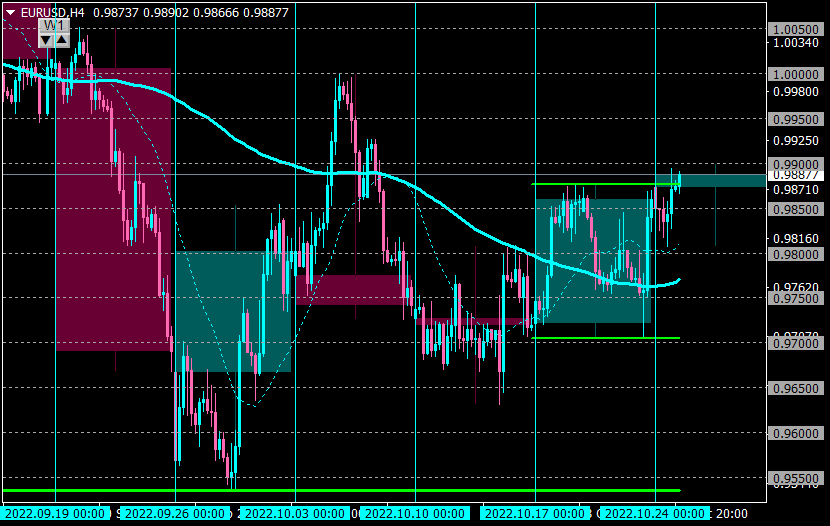
Task: Select the 1.00500 price level label
Action: [796, 30]
